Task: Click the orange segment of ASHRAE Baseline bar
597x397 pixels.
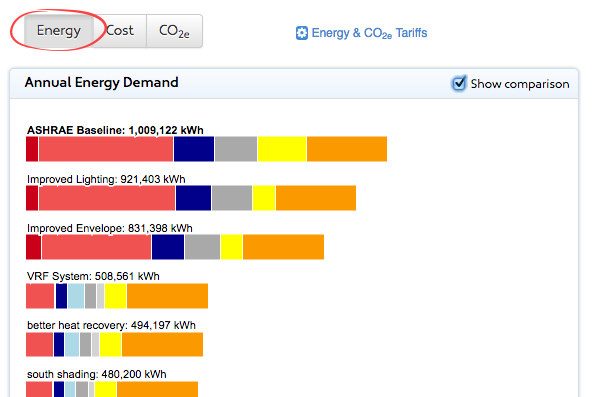Action: tap(347, 149)
